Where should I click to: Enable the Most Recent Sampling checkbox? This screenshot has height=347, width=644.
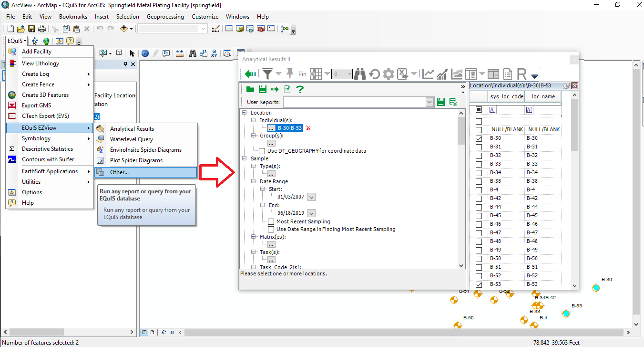tap(271, 221)
